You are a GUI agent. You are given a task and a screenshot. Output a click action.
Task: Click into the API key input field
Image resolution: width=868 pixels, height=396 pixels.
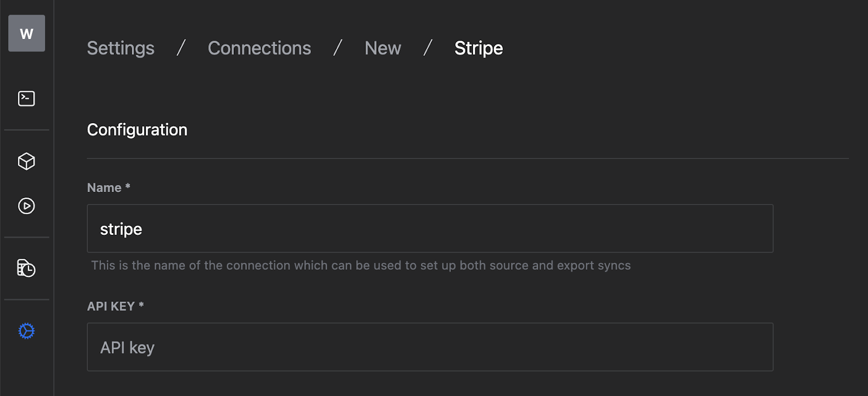point(430,347)
